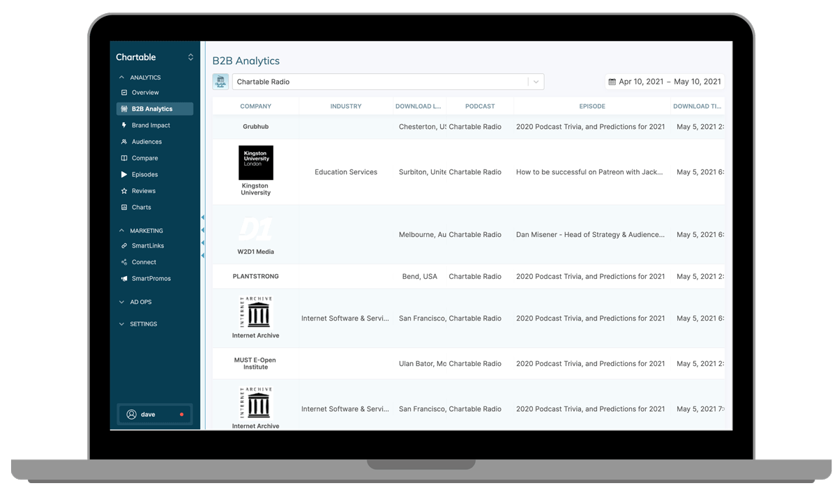Image resolution: width=837 pixels, height=504 pixels.
Task: Open Brand Impact in the sidebar
Action: (151, 125)
